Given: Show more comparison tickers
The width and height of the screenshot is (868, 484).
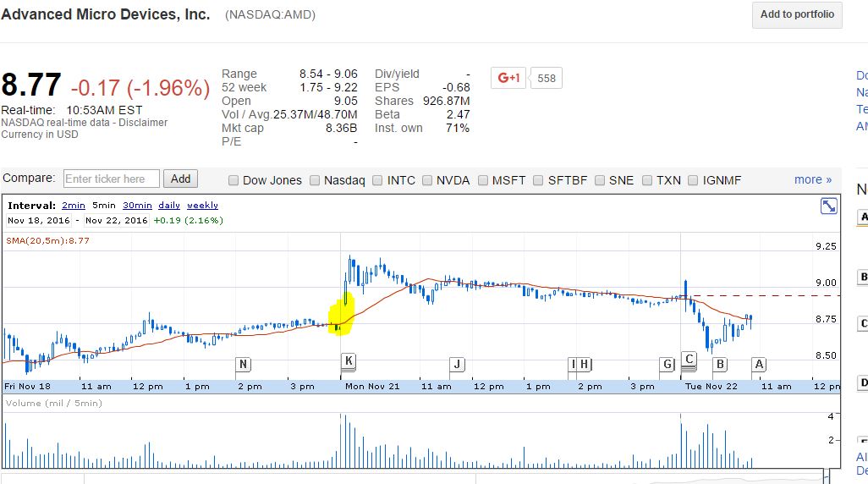Looking at the screenshot, I should 813,180.
